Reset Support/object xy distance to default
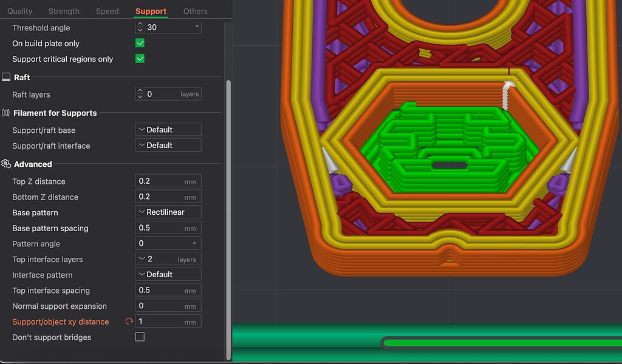Viewport: 622px width, 364px height. pos(129,321)
